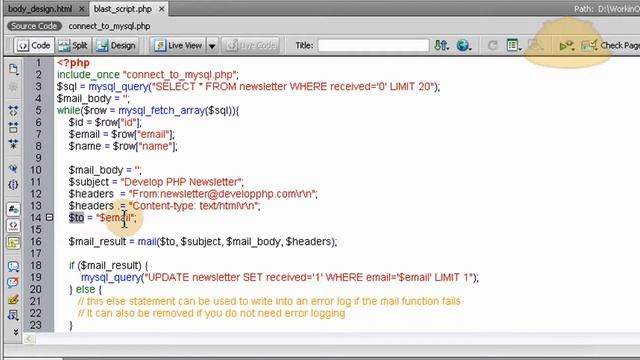This screenshot has width=640, height=360.
Task: Click the $mail_body line on line 4
Action: [93, 98]
